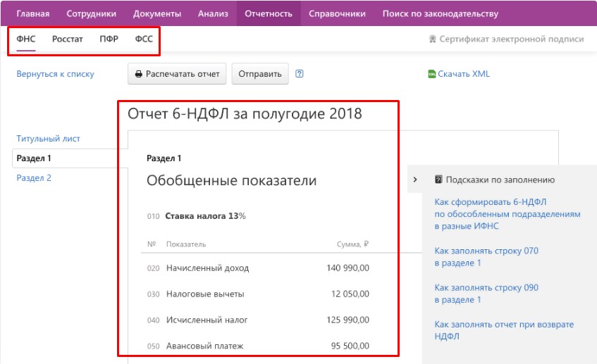Open hint on filling строку 070
Viewport: 597px width, 364px height.
click(486, 257)
